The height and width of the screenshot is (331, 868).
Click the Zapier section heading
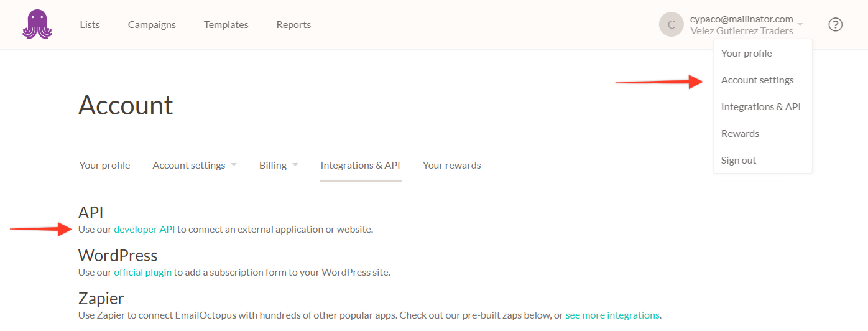[101, 299]
